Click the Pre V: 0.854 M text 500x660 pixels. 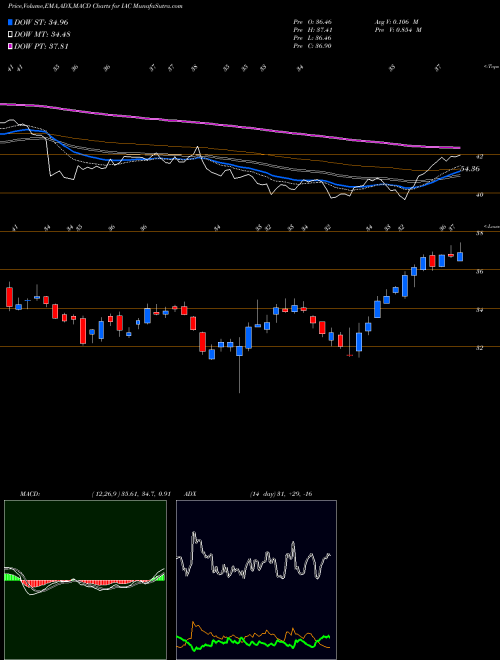[398, 30]
